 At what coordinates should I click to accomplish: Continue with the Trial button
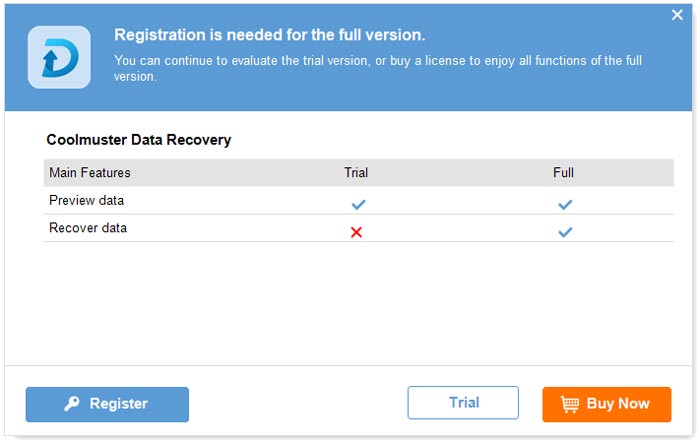[x=463, y=403]
